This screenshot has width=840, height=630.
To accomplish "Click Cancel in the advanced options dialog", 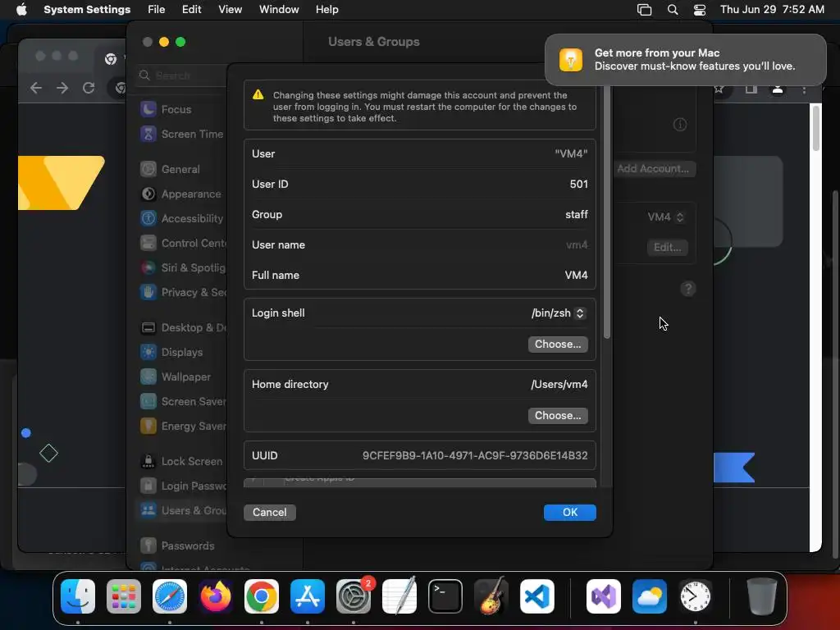I will (x=269, y=513).
